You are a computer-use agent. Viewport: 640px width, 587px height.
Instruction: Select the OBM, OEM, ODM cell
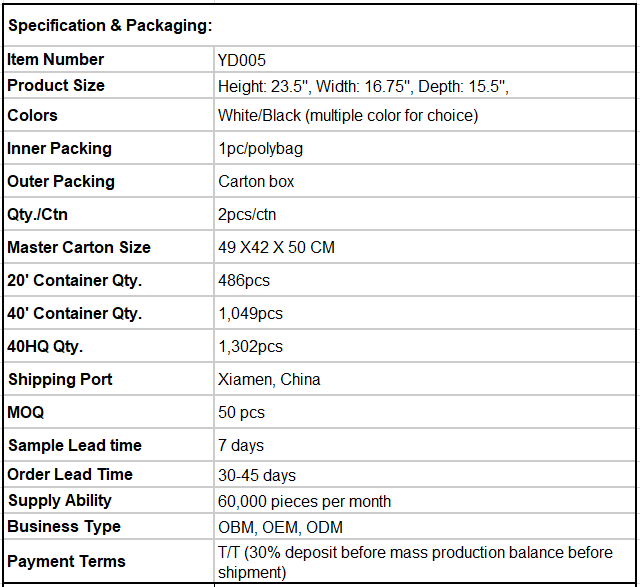pos(424,527)
